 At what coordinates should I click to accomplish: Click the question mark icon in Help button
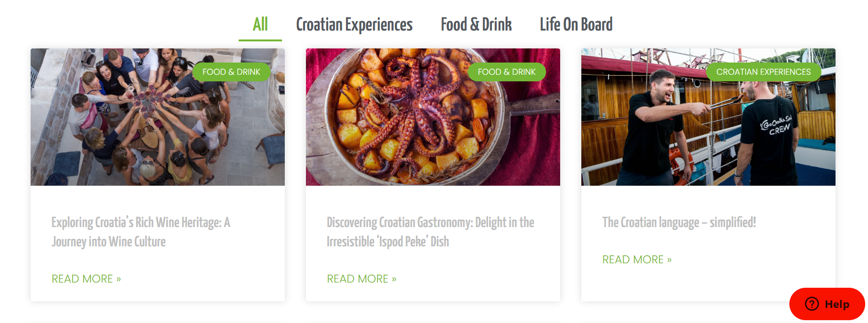tap(812, 304)
